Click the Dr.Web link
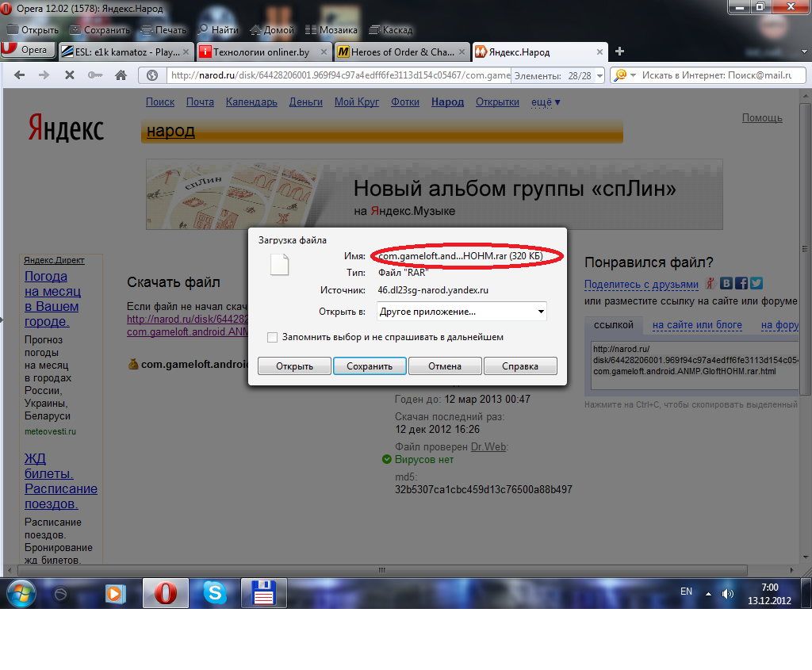Image resolution: width=812 pixels, height=670 pixels. (x=488, y=447)
